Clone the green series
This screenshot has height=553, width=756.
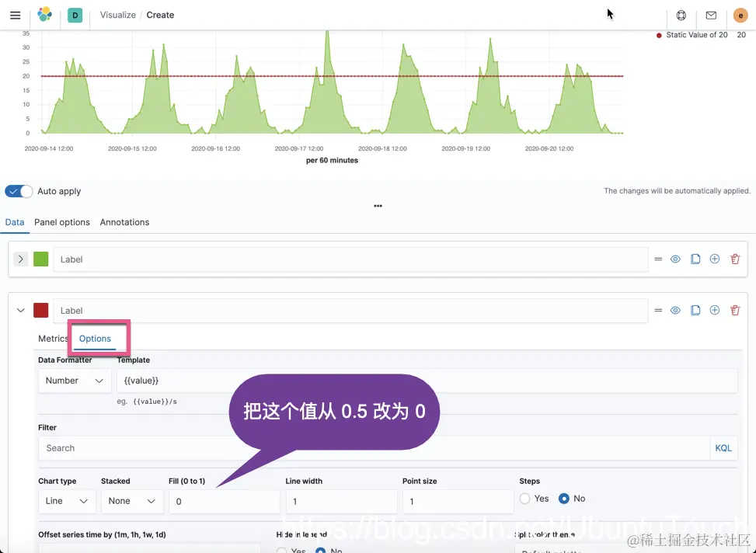click(x=695, y=259)
